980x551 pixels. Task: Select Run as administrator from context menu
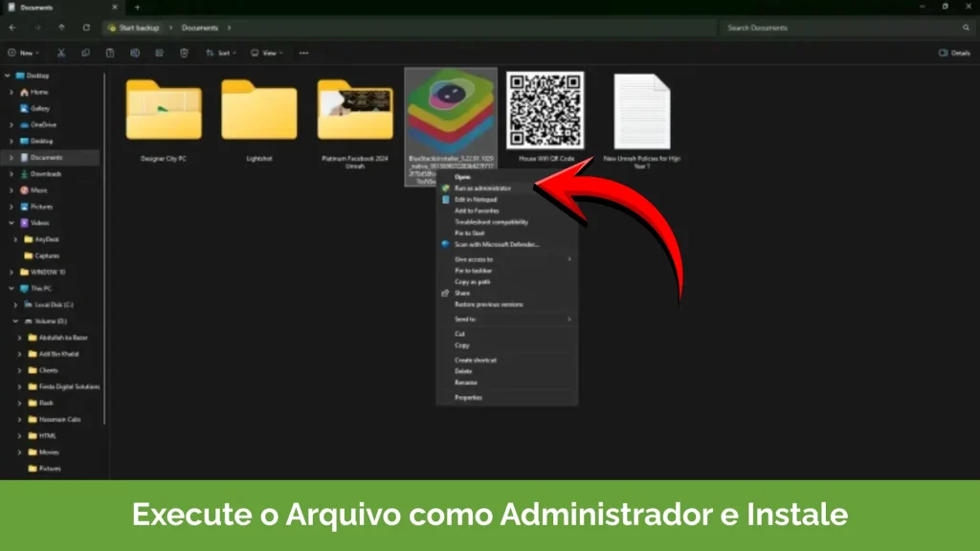click(482, 188)
